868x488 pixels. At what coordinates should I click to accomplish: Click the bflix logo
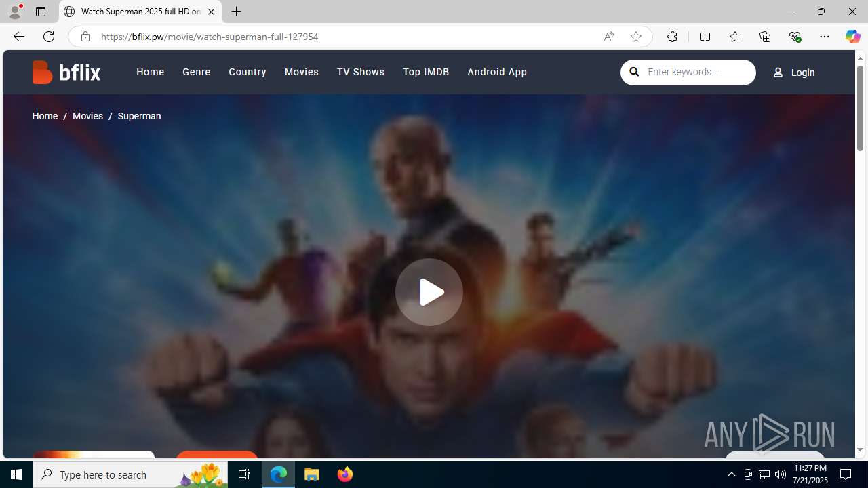pos(66,72)
